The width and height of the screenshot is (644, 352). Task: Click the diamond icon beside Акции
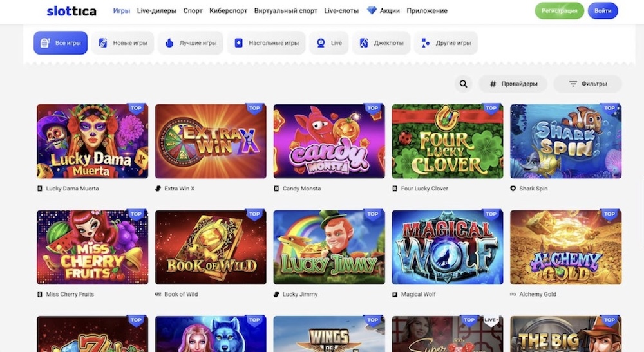[x=372, y=11]
